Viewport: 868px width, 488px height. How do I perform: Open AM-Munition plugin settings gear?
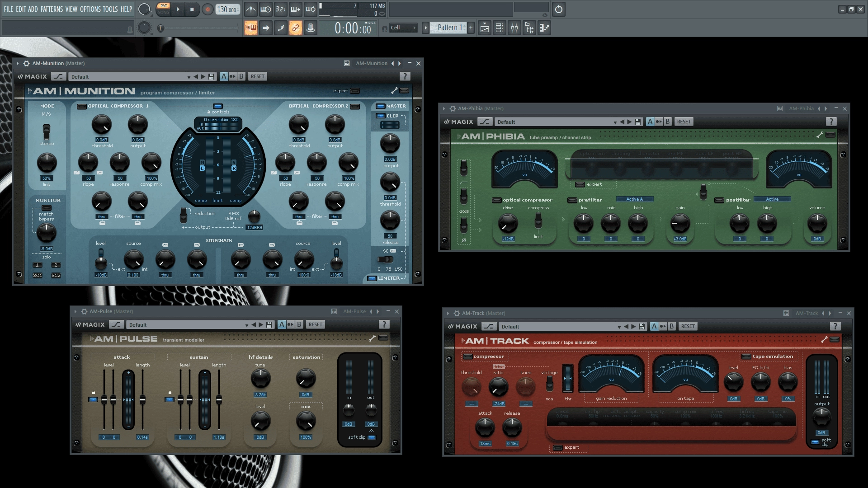(x=26, y=63)
